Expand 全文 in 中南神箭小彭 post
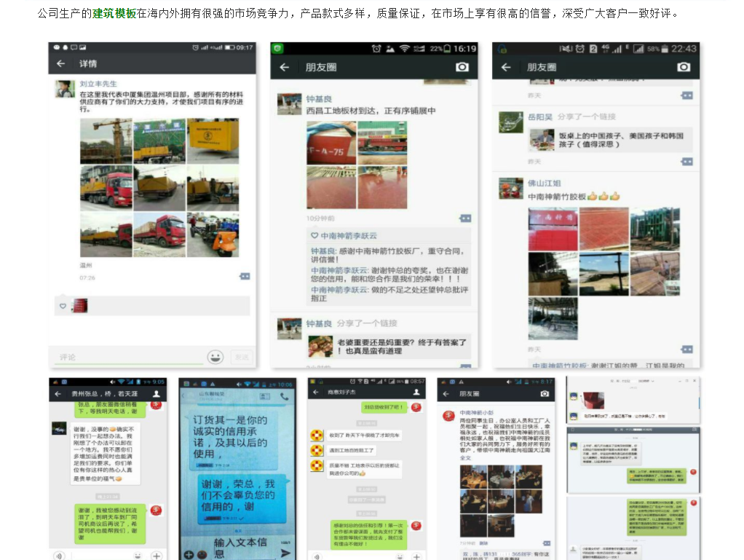744x560 pixels. (466, 458)
